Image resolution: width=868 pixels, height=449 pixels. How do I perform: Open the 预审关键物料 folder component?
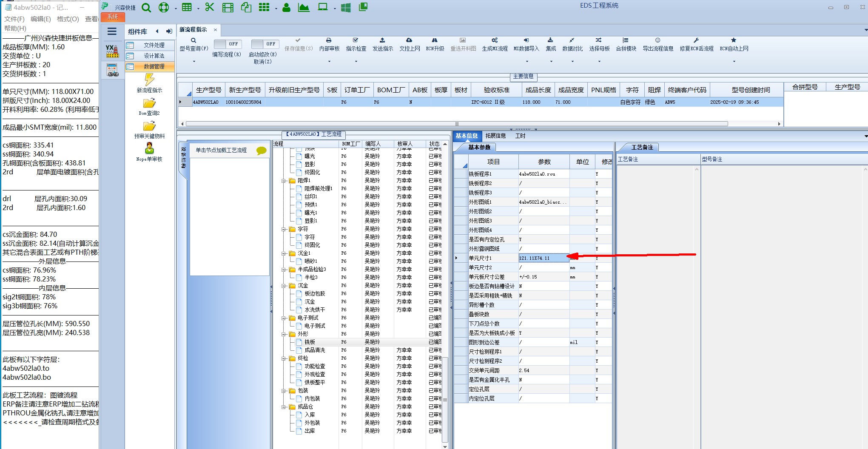(x=149, y=130)
